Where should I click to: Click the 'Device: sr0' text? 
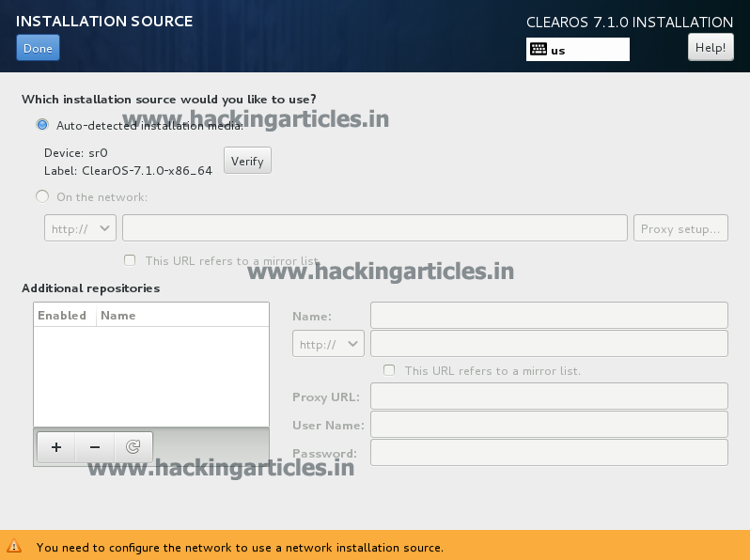pyautogui.click(x=75, y=153)
